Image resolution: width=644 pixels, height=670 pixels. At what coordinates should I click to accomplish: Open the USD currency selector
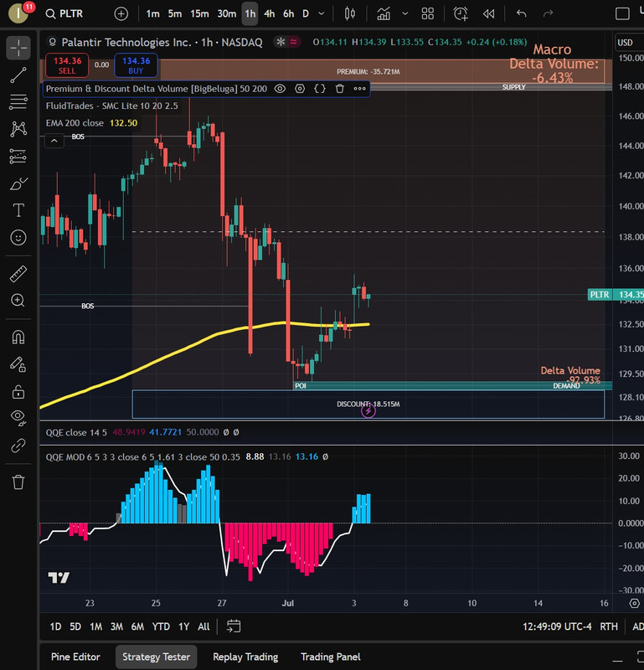pyautogui.click(x=625, y=43)
